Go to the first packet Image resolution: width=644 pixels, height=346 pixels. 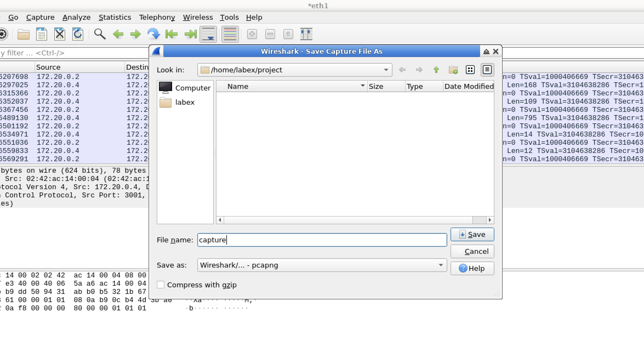tap(171, 34)
